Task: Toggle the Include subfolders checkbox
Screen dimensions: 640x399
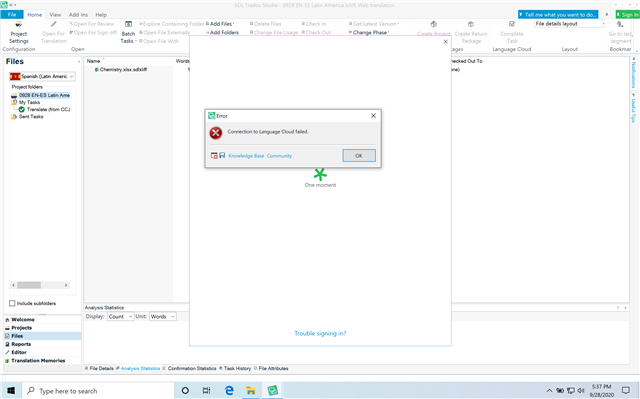Action: (12, 303)
